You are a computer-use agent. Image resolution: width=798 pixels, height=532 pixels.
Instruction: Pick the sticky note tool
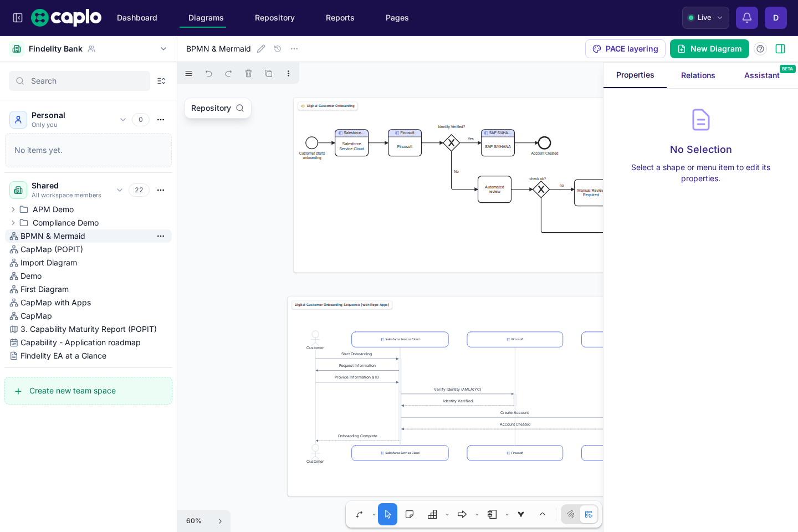(410, 514)
